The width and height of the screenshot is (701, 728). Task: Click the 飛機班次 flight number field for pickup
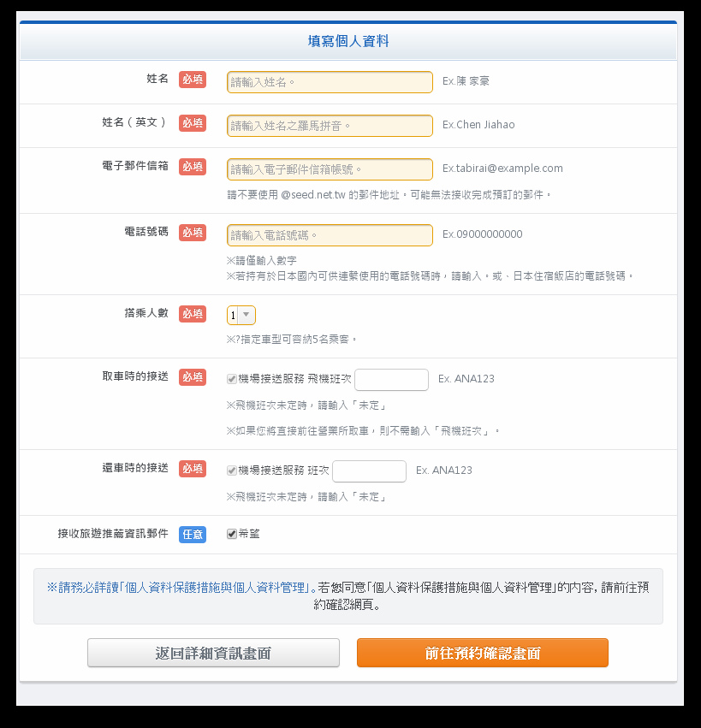point(392,380)
